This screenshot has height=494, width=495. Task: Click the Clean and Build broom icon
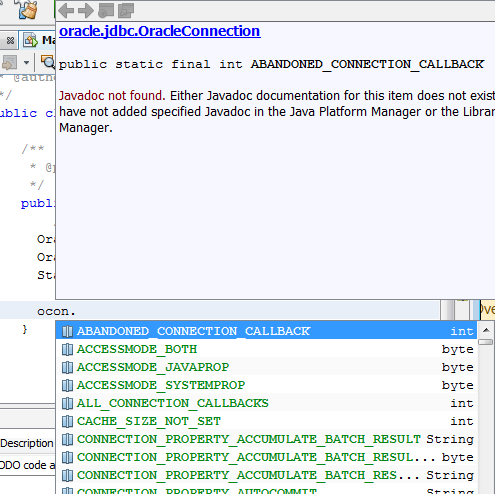click(x=28, y=10)
